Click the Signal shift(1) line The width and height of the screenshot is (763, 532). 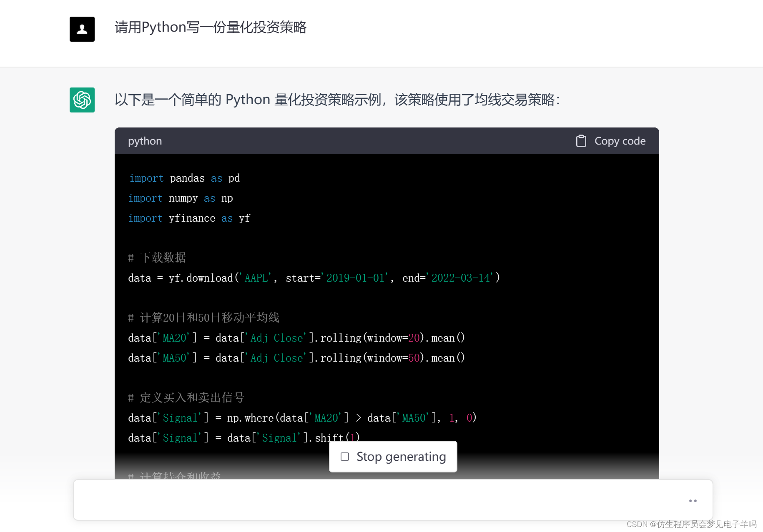tap(244, 438)
